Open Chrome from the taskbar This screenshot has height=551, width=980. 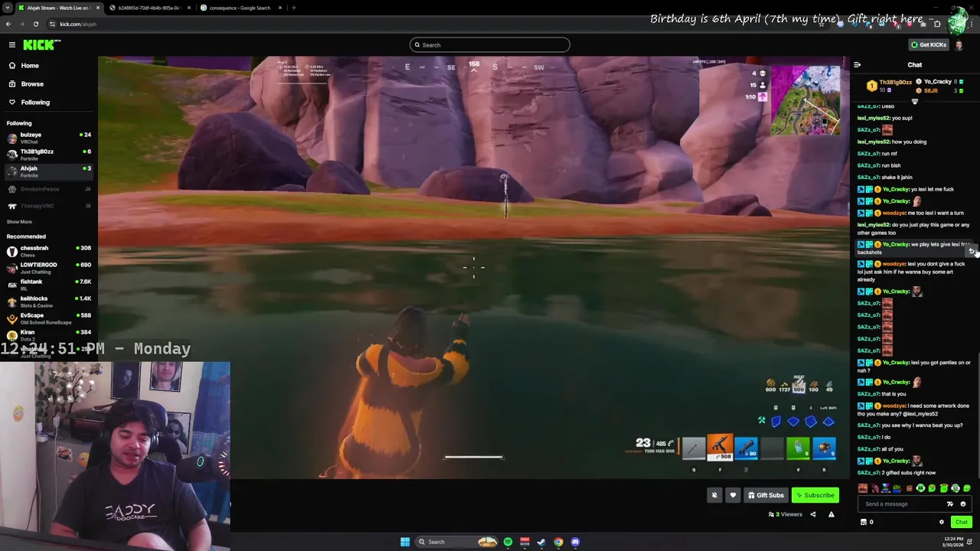click(x=558, y=542)
